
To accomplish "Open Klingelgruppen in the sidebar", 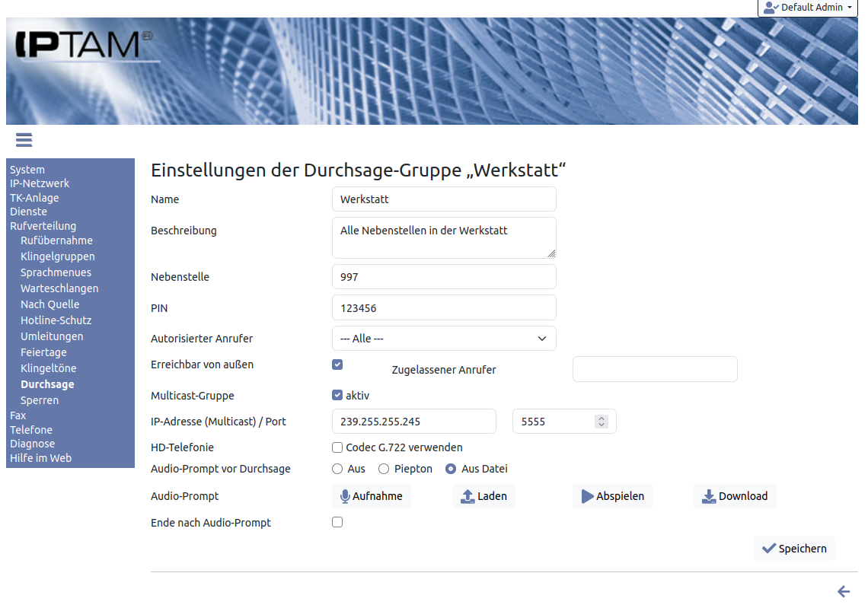I will point(58,256).
